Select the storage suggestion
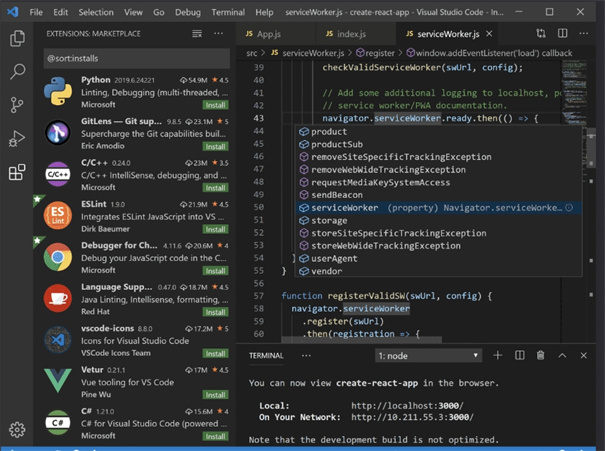605x451 pixels. pos(438,220)
